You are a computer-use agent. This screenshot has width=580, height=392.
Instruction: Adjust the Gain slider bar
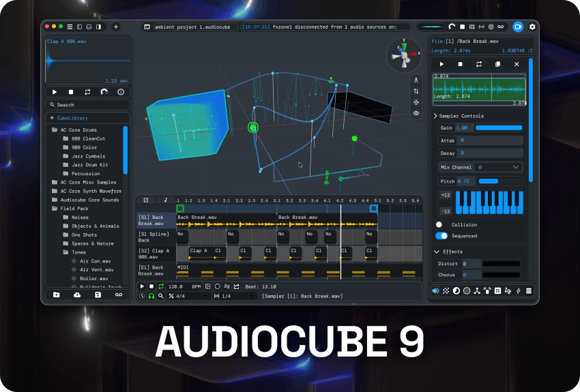coord(499,128)
